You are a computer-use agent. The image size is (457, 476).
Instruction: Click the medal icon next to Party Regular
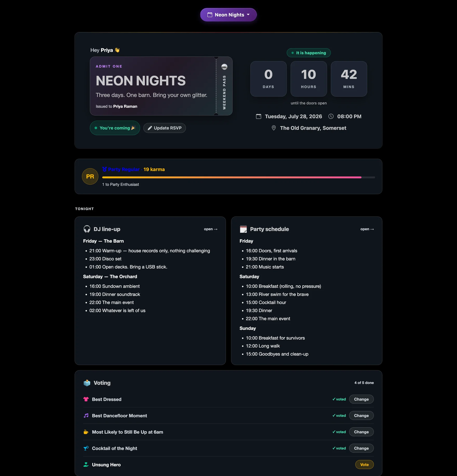click(x=104, y=169)
